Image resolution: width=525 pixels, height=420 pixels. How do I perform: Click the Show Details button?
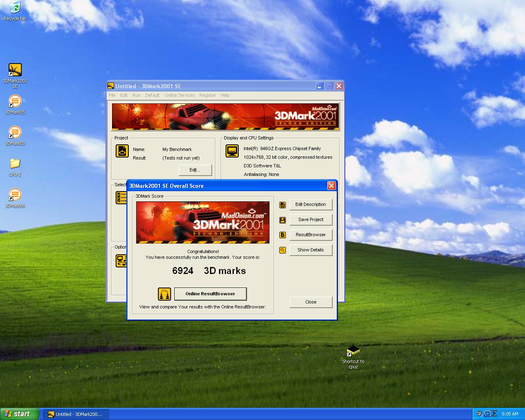[x=311, y=250]
